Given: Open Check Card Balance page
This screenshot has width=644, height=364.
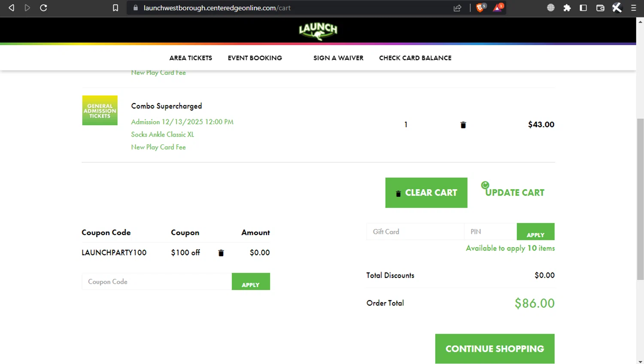Looking at the screenshot, I should tap(415, 58).
